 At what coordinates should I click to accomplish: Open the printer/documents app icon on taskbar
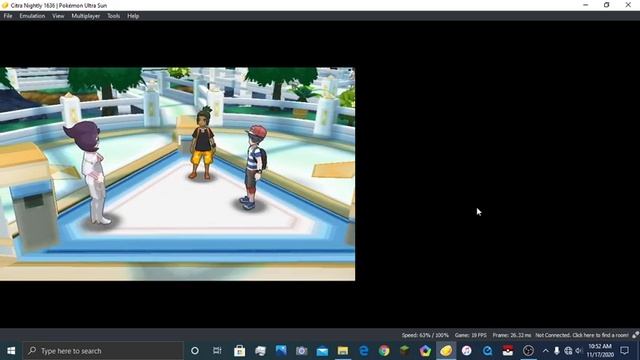(260, 351)
